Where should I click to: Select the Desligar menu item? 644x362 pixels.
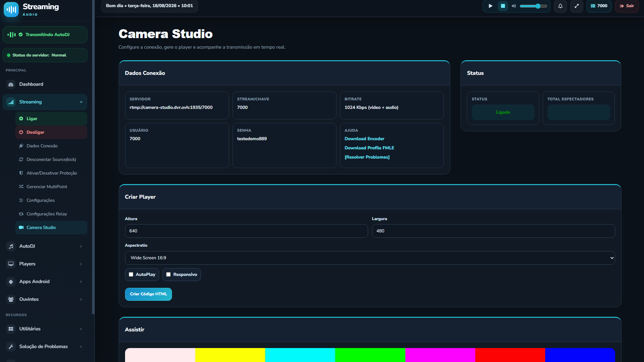pos(51,132)
